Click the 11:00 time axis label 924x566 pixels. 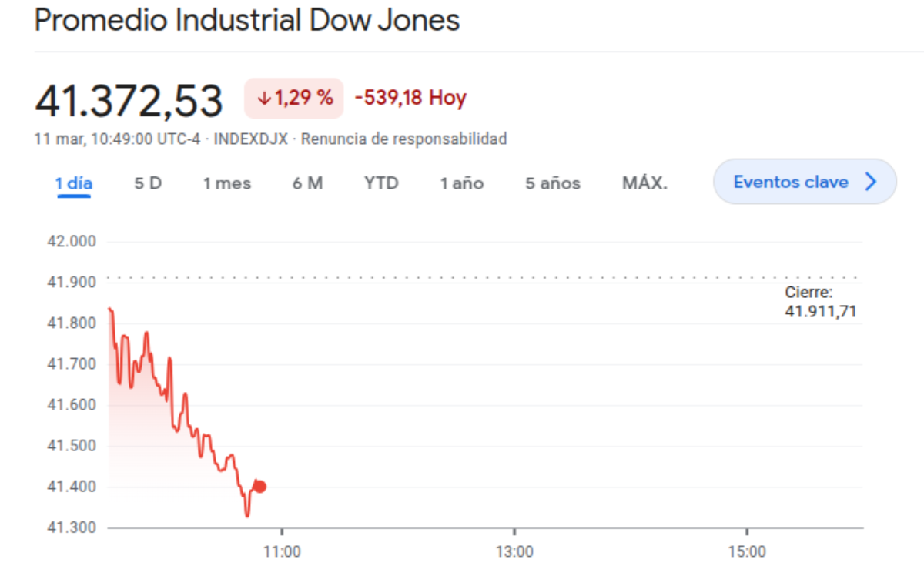(283, 551)
